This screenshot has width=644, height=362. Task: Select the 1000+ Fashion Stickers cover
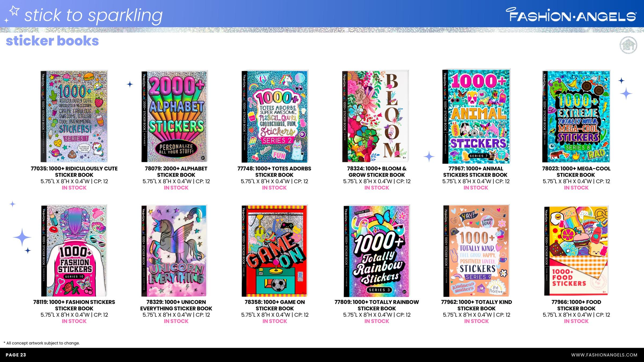74,251
